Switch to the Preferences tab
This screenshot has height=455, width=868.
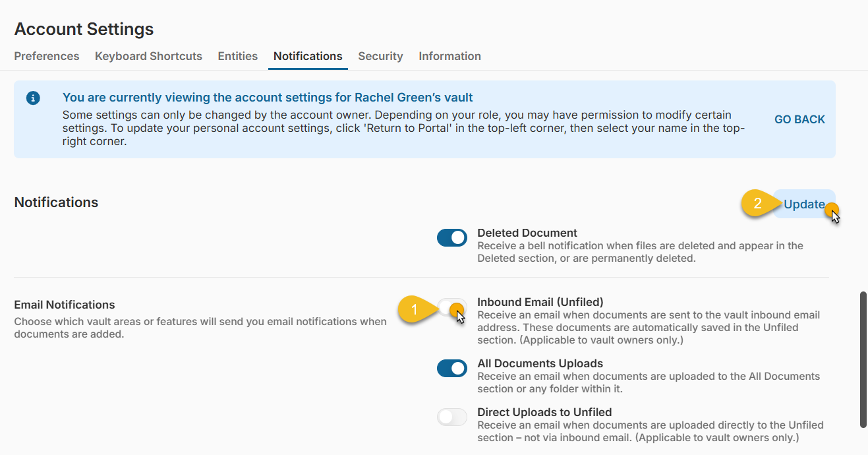(x=46, y=56)
